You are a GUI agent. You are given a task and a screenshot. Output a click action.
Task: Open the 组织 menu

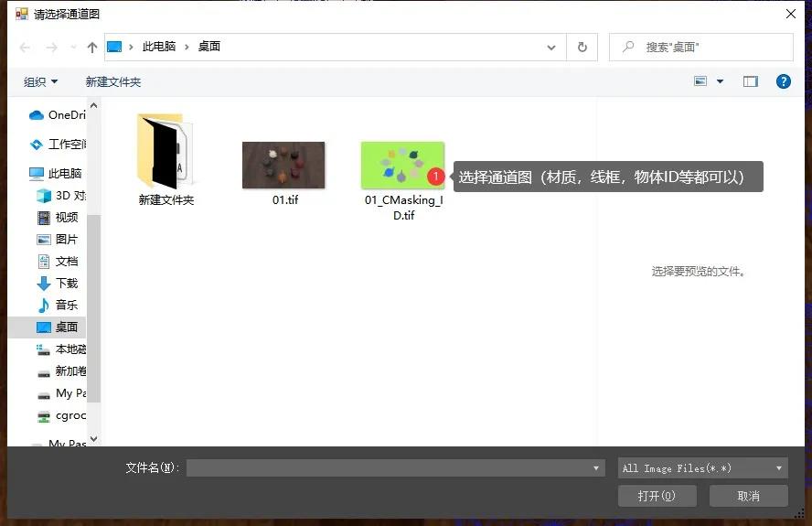[x=40, y=82]
